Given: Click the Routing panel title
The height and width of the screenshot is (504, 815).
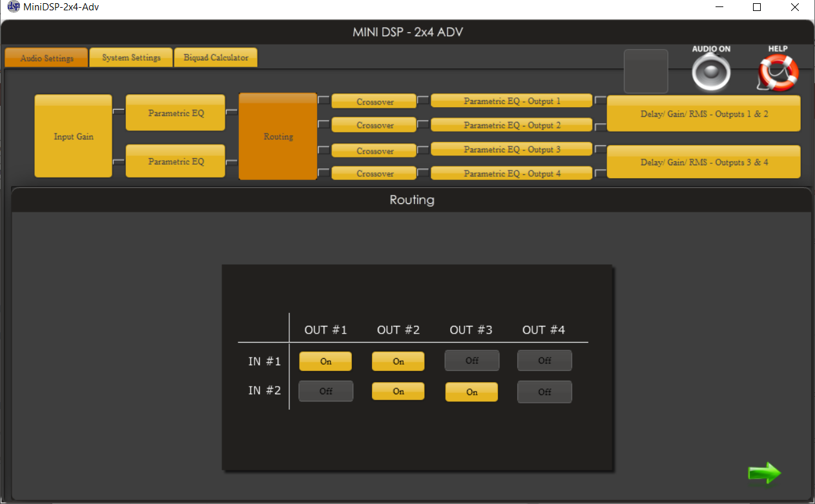Looking at the screenshot, I should 412,200.
